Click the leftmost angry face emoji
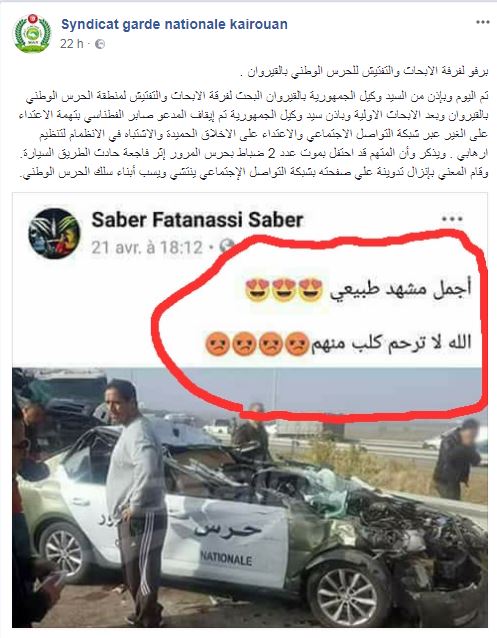 218,344
